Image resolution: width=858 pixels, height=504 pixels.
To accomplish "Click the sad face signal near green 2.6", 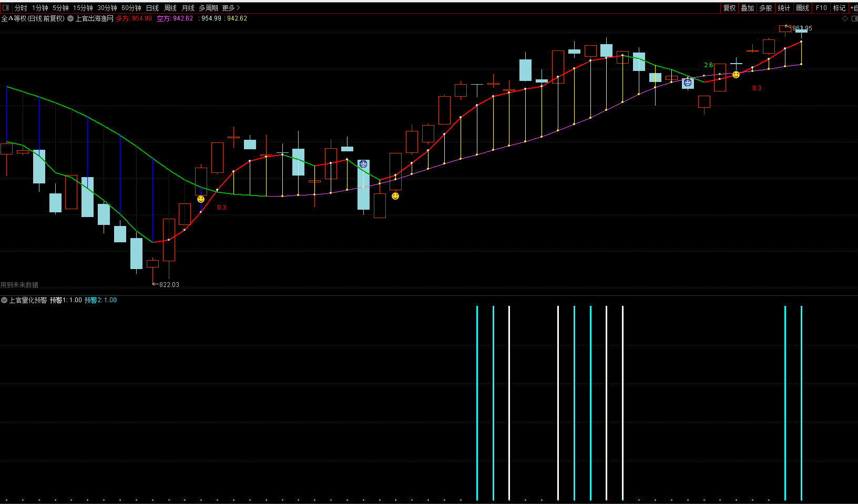I will click(688, 82).
